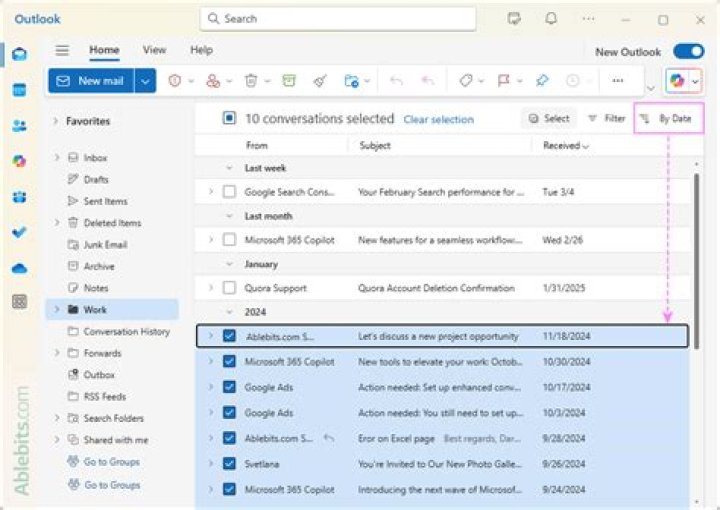720x510 pixels.
Task: Open the Filter button
Action: pyautogui.click(x=607, y=118)
